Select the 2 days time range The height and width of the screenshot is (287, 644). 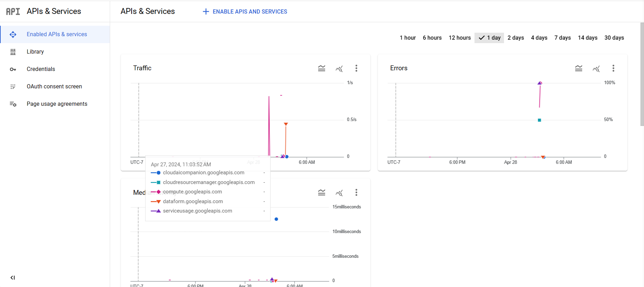click(515, 38)
